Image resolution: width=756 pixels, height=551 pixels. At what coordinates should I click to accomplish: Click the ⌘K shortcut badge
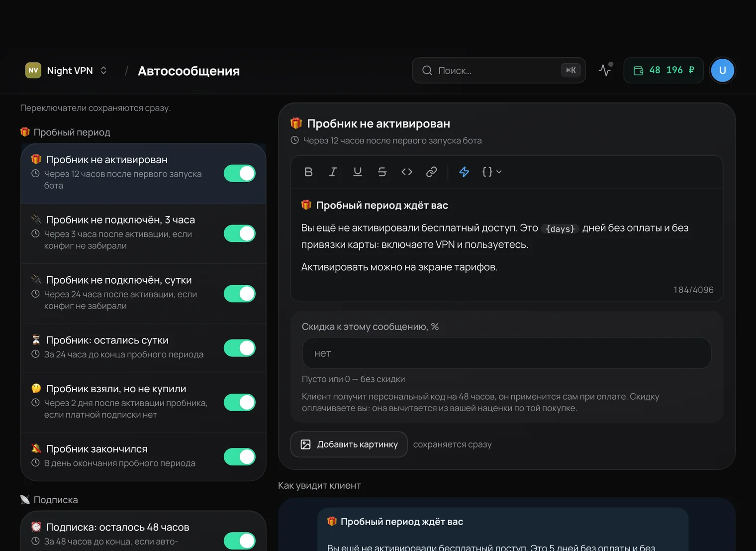570,70
